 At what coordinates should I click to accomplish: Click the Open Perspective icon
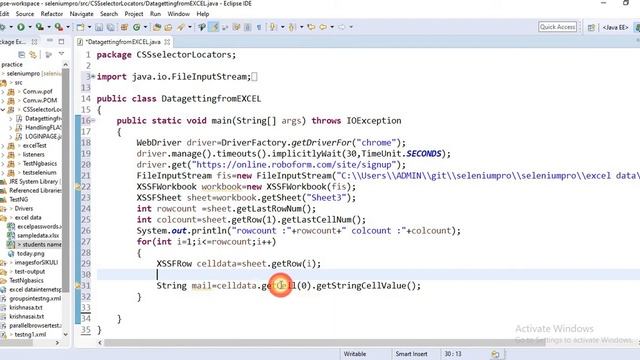click(x=591, y=27)
